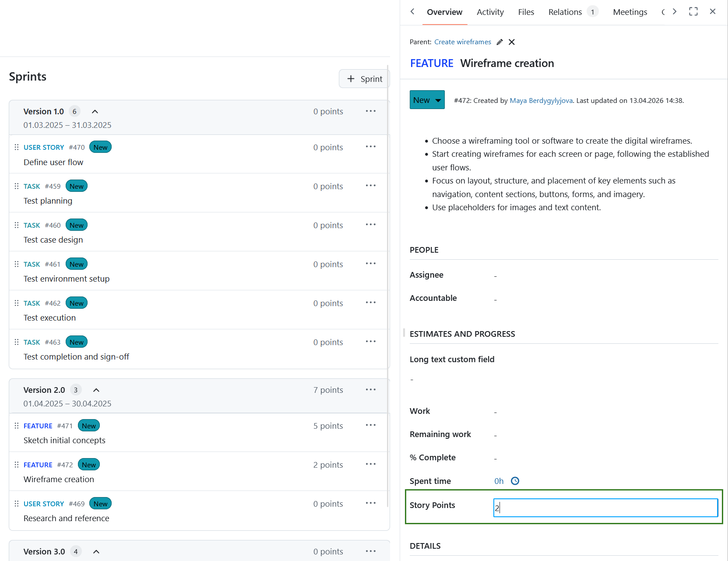The width and height of the screenshot is (728, 561).
Task: Remove the parent via the X icon
Action: coord(511,42)
